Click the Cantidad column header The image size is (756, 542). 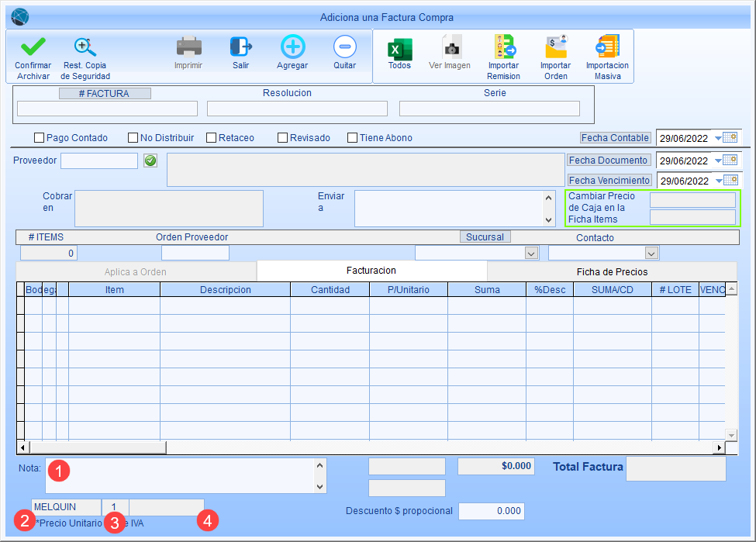click(x=330, y=290)
